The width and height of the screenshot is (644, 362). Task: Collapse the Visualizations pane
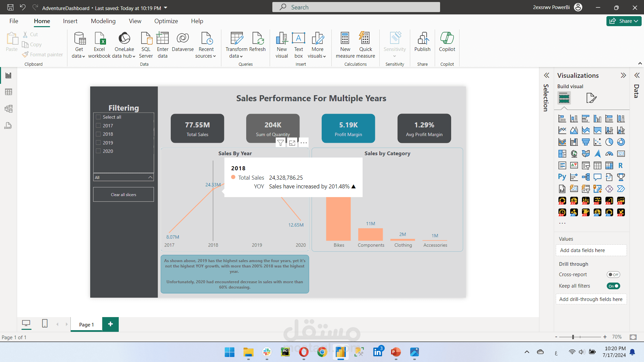(623, 75)
